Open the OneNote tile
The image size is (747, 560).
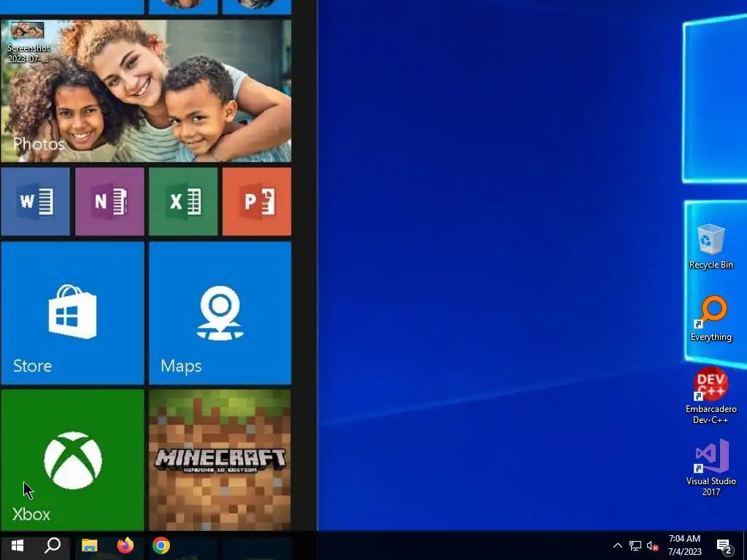pos(109,201)
